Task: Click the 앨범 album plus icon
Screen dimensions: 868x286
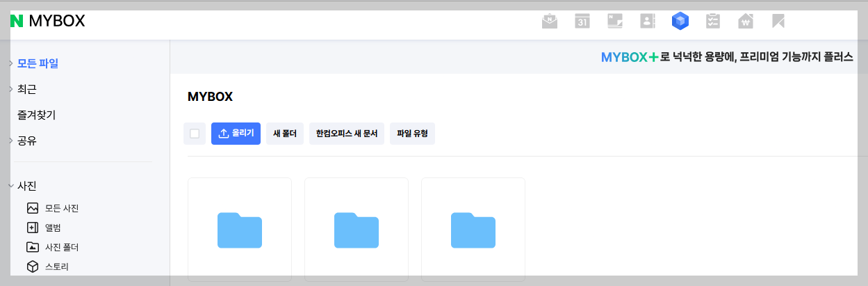Action: (x=32, y=228)
